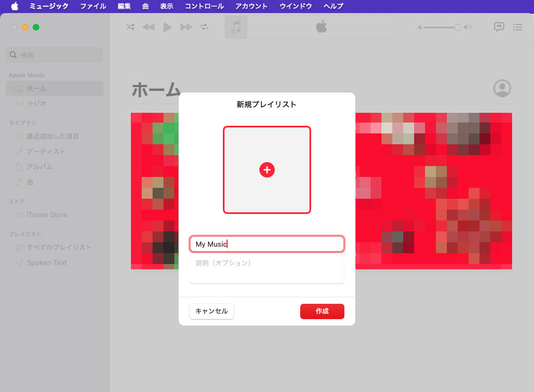Open the account profile avatar icon
Screen dimensions: 534x392
point(502,88)
